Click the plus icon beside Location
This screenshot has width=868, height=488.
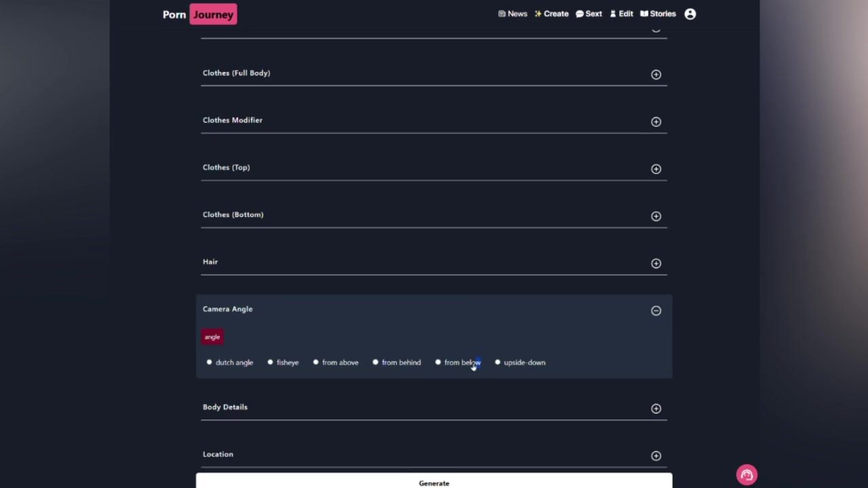click(x=656, y=456)
